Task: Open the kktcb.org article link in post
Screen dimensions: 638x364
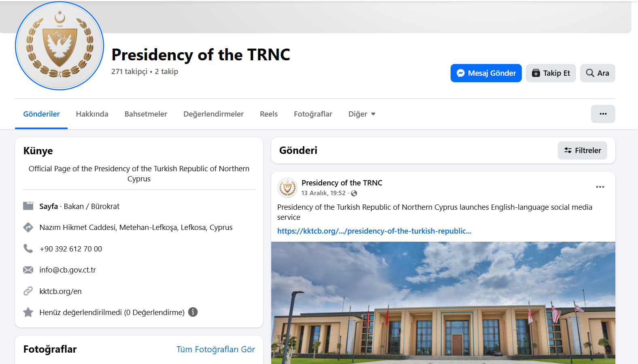Action: (374, 231)
